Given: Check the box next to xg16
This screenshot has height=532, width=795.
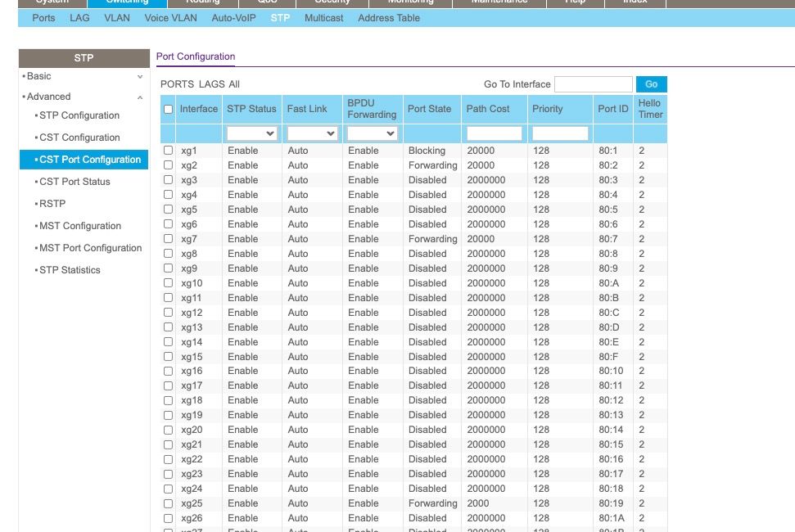Looking at the screenshot, I should point(168,371).
